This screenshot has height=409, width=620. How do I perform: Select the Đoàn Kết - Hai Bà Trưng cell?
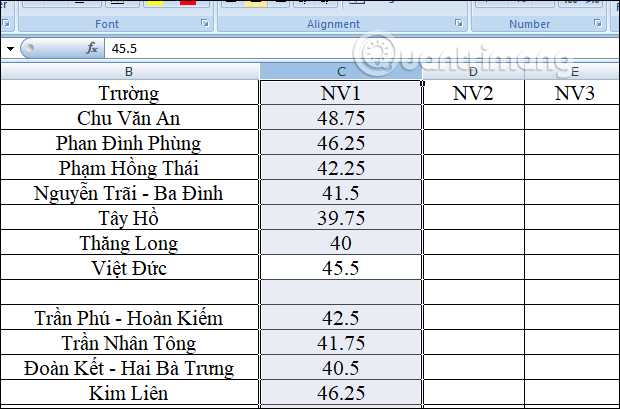click(x=130, y=367)
